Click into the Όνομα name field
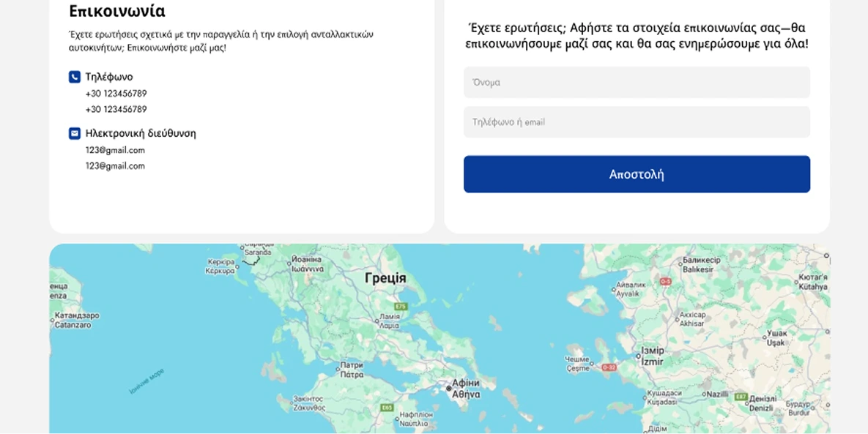868x434 pixels. [637, 83]
